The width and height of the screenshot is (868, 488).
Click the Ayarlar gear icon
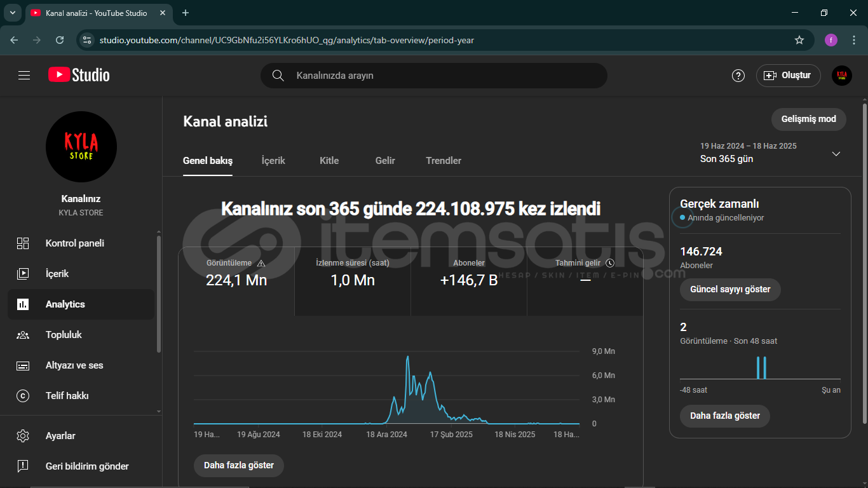click(23, 436)
